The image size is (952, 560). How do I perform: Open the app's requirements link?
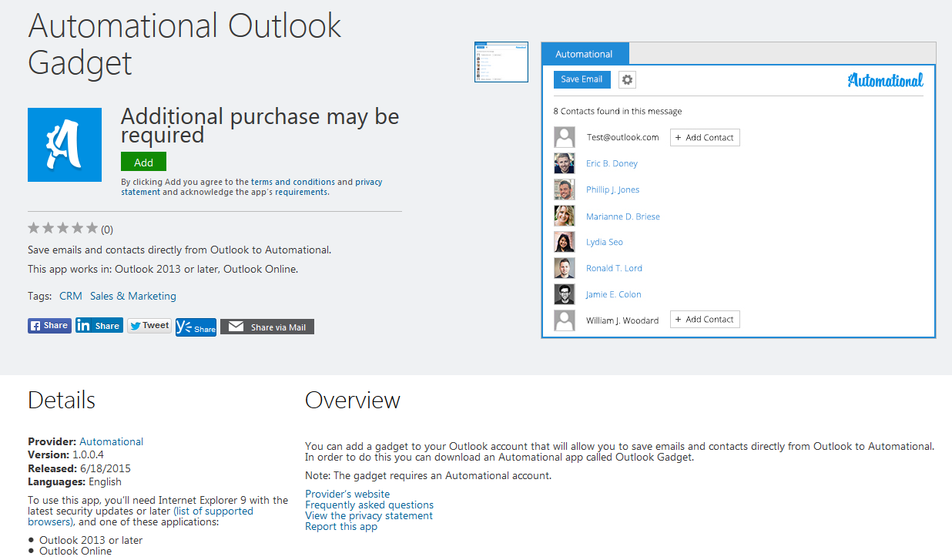point(301,193)
